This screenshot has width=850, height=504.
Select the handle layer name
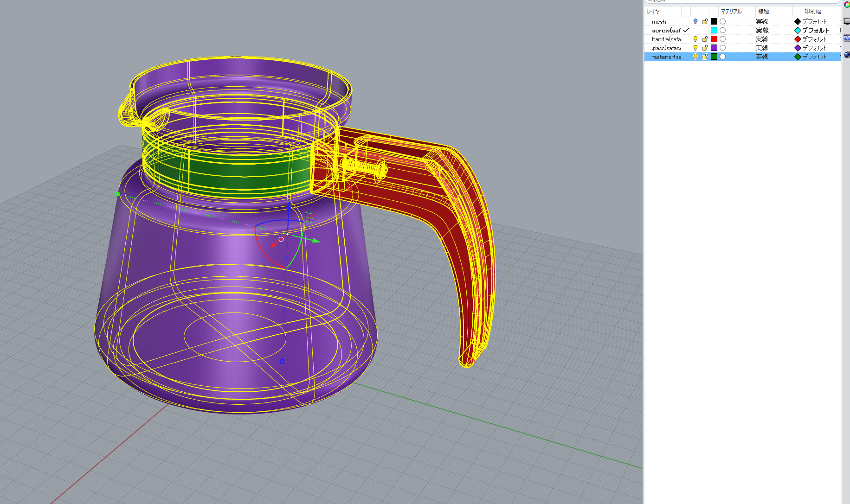(x=666, y=39)
